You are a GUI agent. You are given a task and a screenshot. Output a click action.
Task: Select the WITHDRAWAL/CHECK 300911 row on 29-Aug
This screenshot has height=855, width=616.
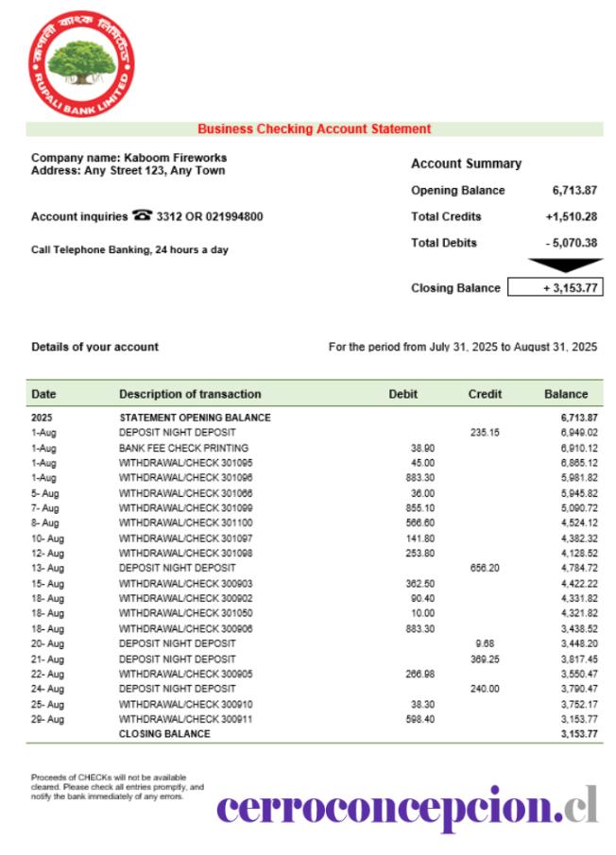click(315, 719)
